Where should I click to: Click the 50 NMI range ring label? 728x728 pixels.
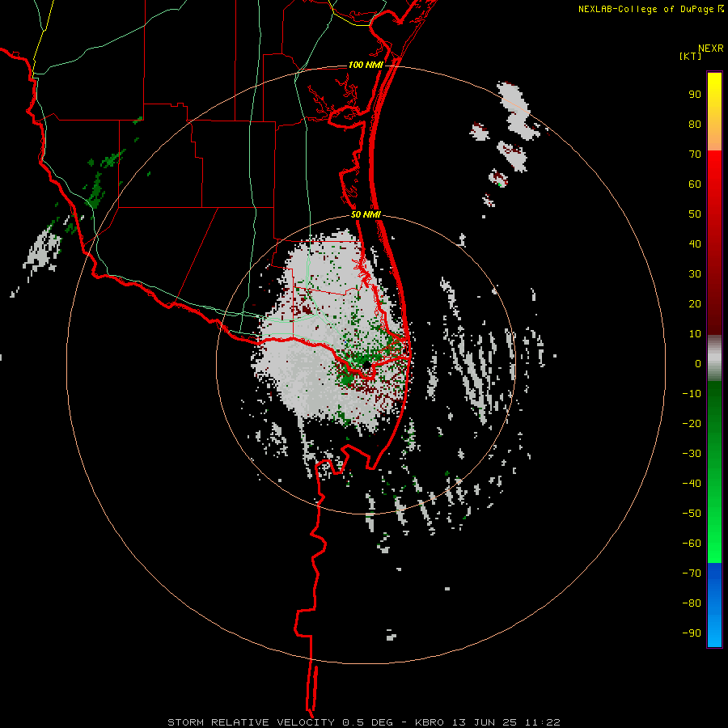(366, 214)
